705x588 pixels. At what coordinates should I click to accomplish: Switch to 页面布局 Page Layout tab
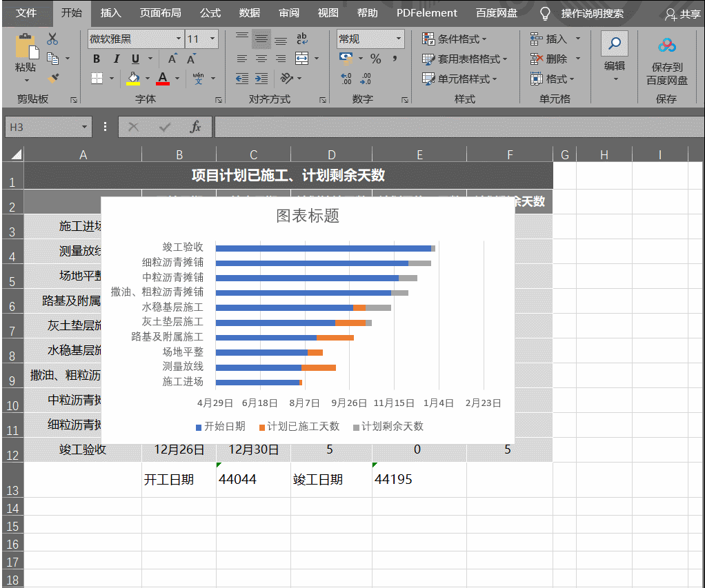161,13
